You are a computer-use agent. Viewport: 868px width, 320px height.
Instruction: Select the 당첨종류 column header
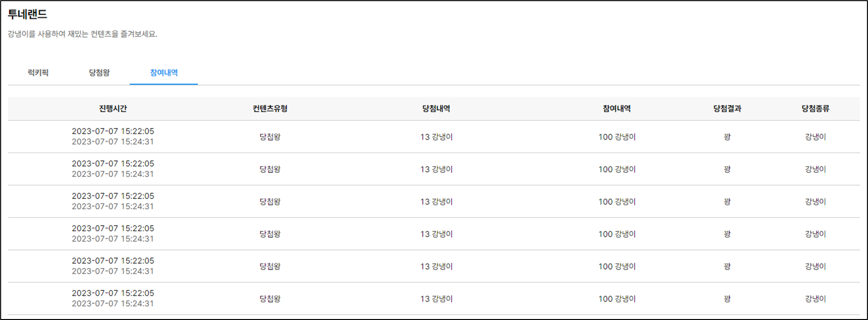pyautogui.click(x=815, y=109)
